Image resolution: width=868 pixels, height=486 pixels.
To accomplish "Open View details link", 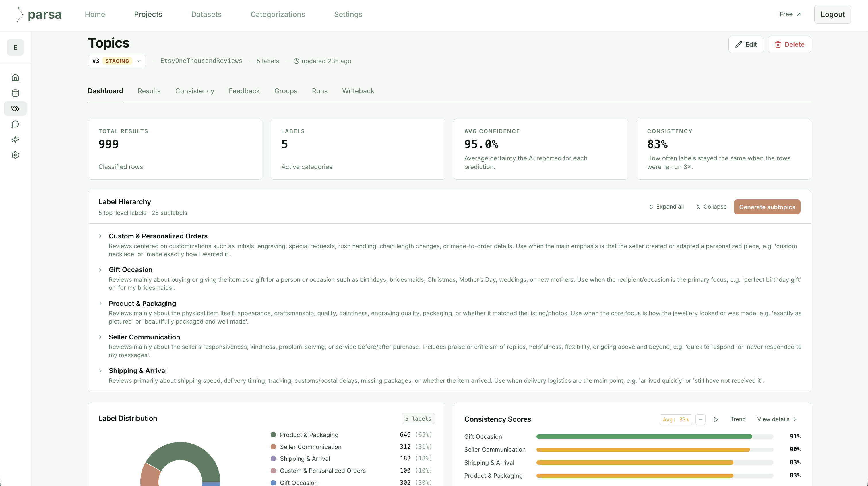I will [x=776, y=419].
